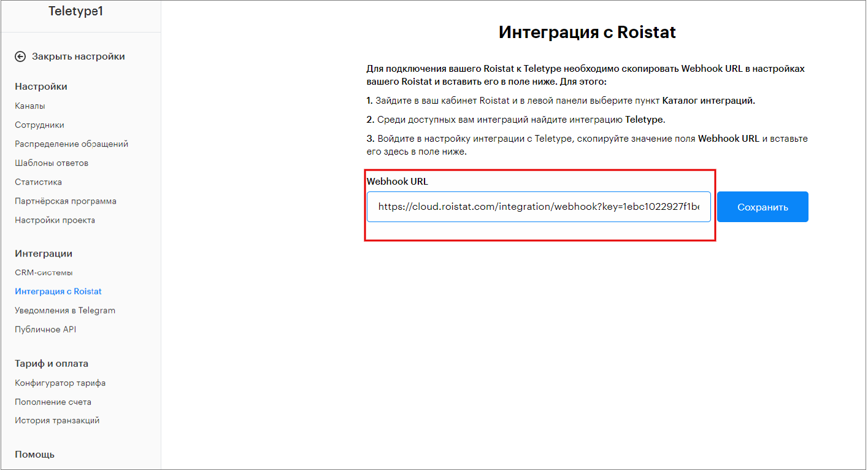Click bold word Teletype in step 2
Viewport: 868px width, 470px height.
[x=645, y=120]
